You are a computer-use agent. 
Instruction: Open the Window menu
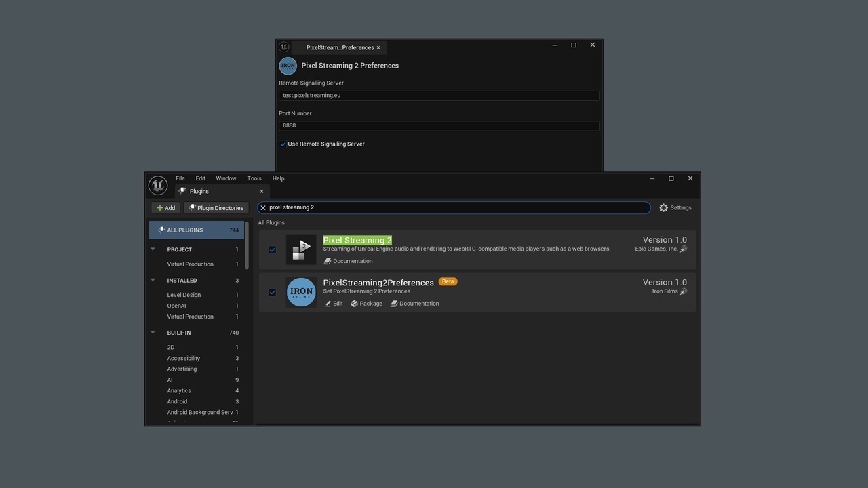click(x=226, y=178)
